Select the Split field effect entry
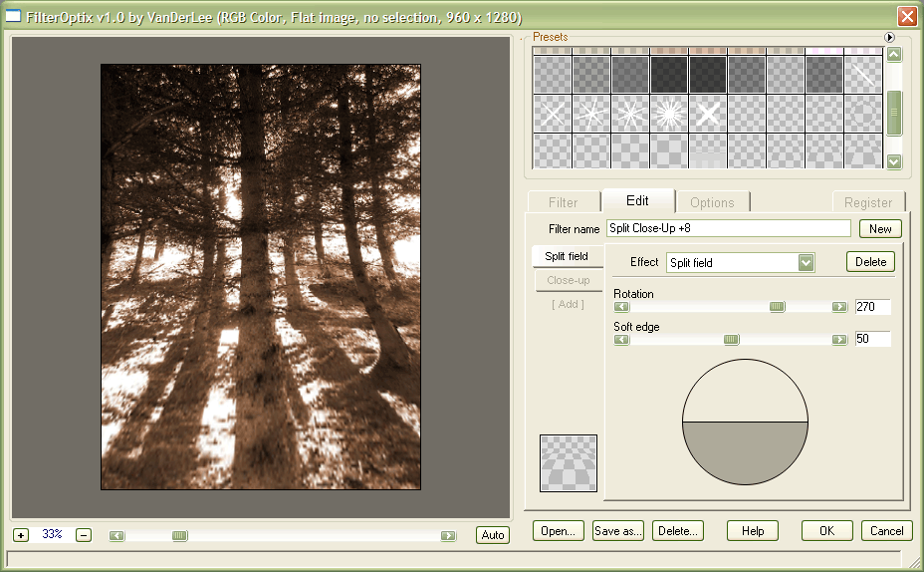 point(567,256)
